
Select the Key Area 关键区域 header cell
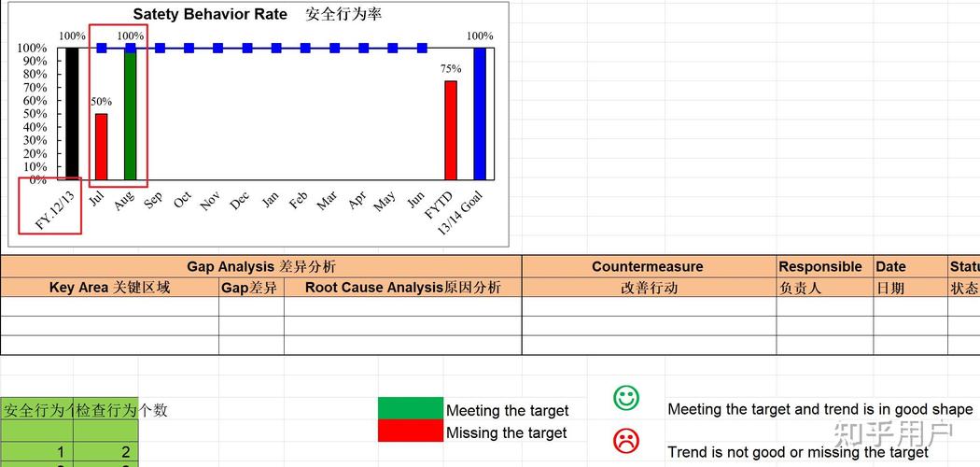109,287
